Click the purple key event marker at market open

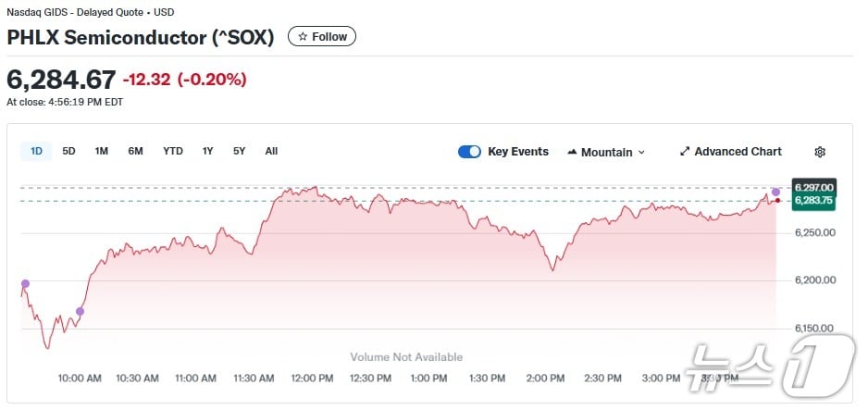(x=25, y=283)
